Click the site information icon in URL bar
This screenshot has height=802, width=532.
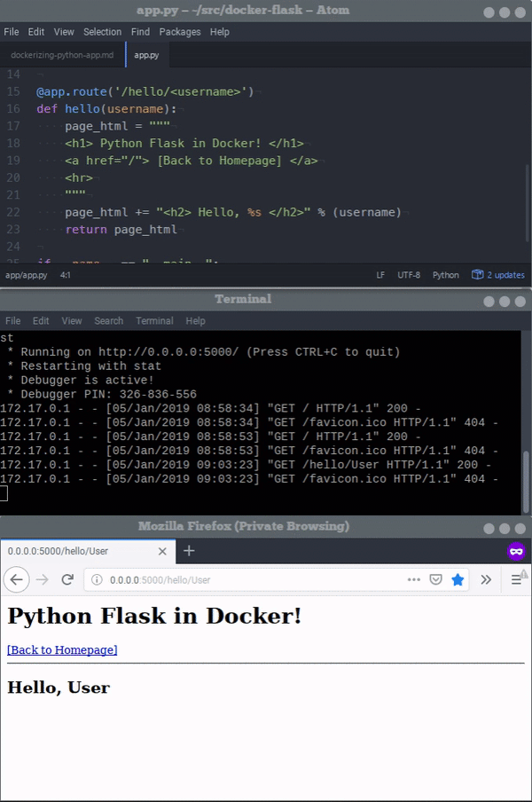(x=97, y=579)
